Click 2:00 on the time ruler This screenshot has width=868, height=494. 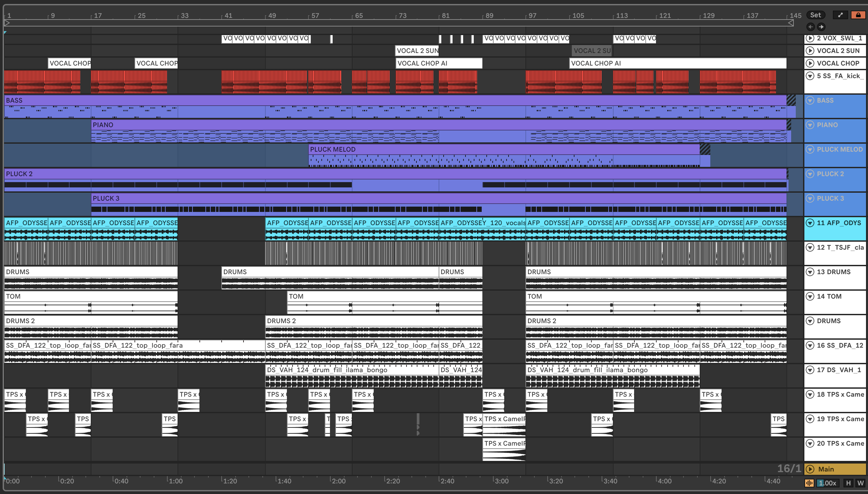[x=339, y=481]
